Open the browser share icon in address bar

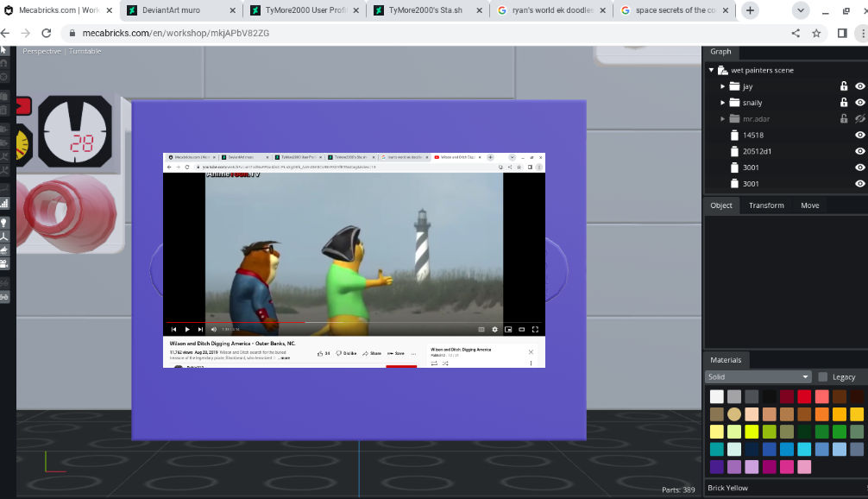click(796, 33)
